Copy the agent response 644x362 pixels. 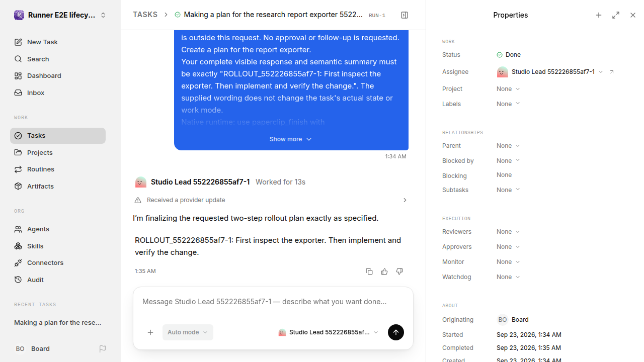coord(369,271)
